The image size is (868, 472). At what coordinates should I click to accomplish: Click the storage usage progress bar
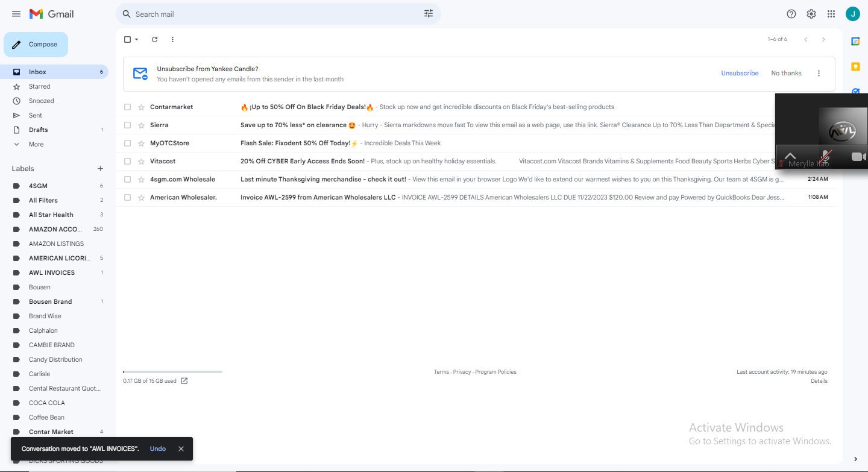[172, 372]
